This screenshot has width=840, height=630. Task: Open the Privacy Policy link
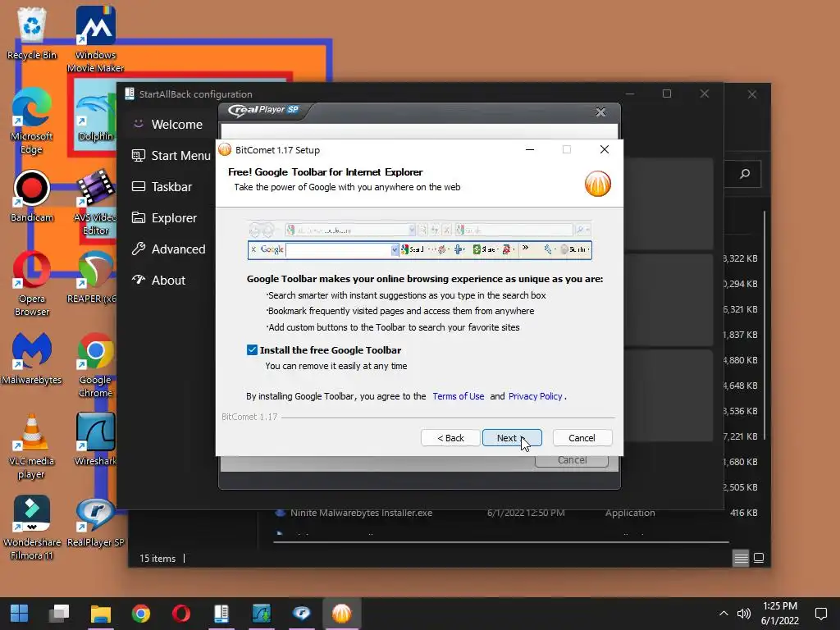tap(535, 396)
